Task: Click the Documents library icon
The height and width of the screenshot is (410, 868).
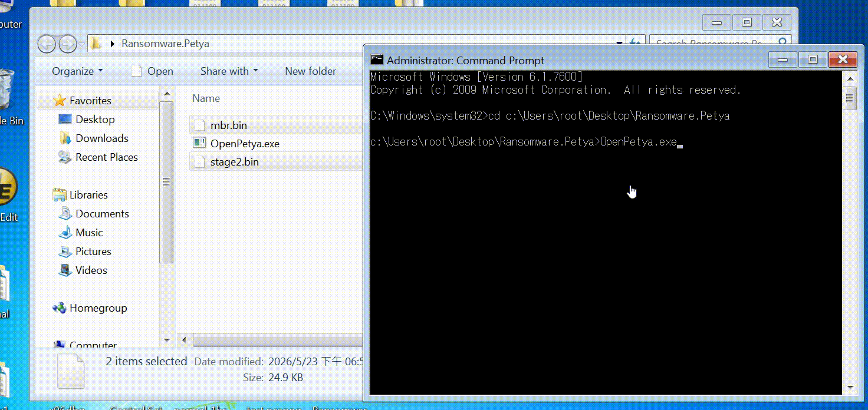Action: pos(65,214)
